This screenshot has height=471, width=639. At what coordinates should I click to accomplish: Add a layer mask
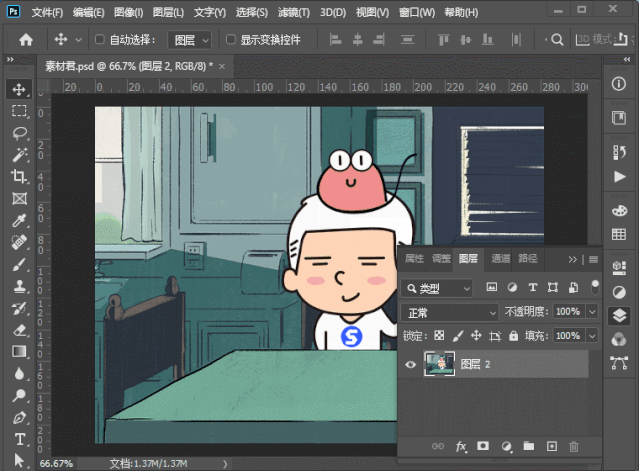point(483,446)
